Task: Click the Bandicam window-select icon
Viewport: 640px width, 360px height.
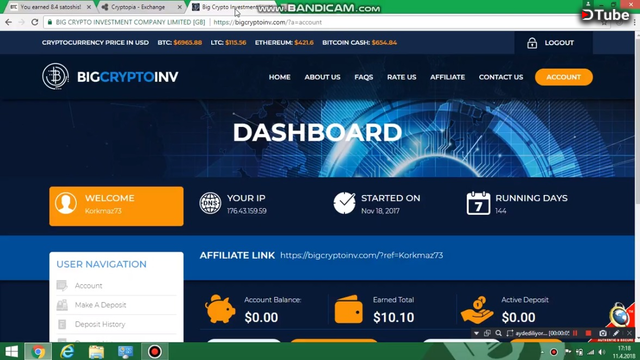Action: click(x=487, y=333)
